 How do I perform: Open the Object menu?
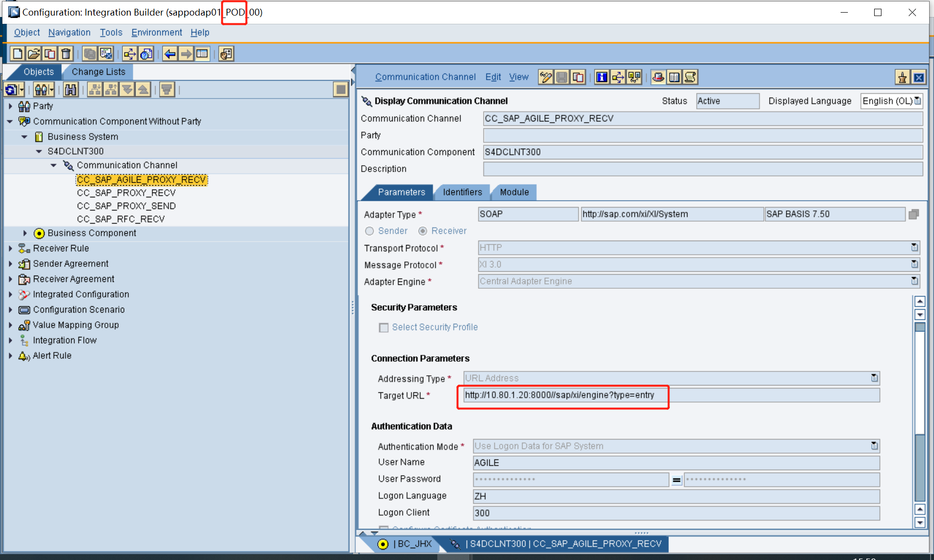pos(27,33)
